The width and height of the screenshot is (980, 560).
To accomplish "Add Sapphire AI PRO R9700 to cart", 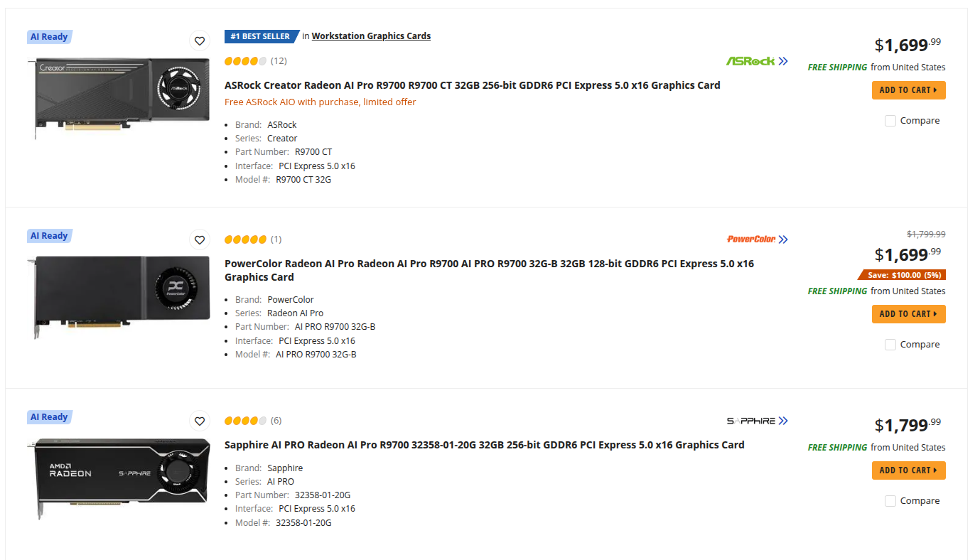I will (908, 470).
